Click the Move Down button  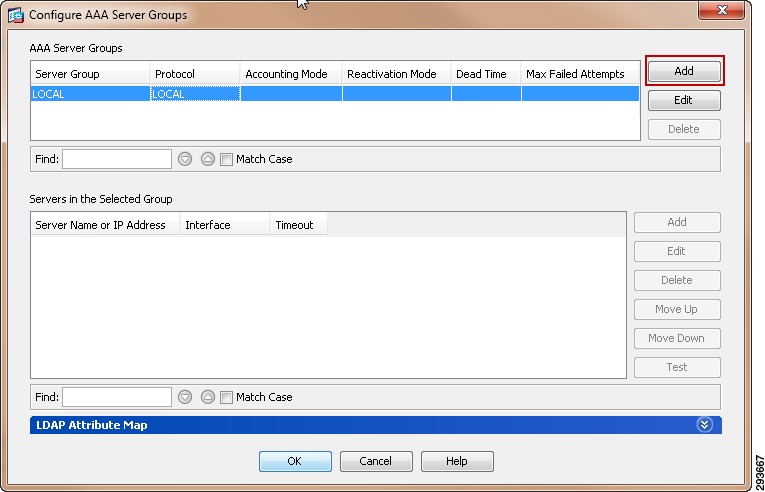click(x=677, y=338)
